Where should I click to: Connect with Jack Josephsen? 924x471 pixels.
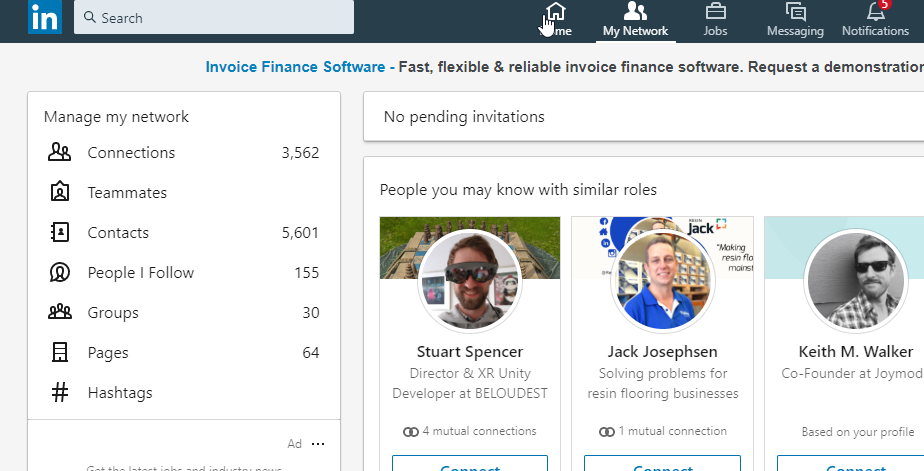tap(662, 465)
